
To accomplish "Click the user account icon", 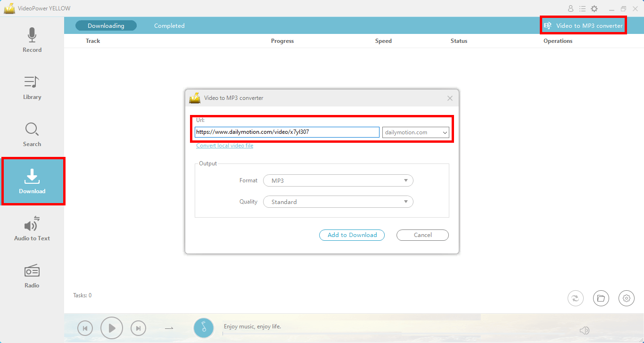I will pos(570,8).
